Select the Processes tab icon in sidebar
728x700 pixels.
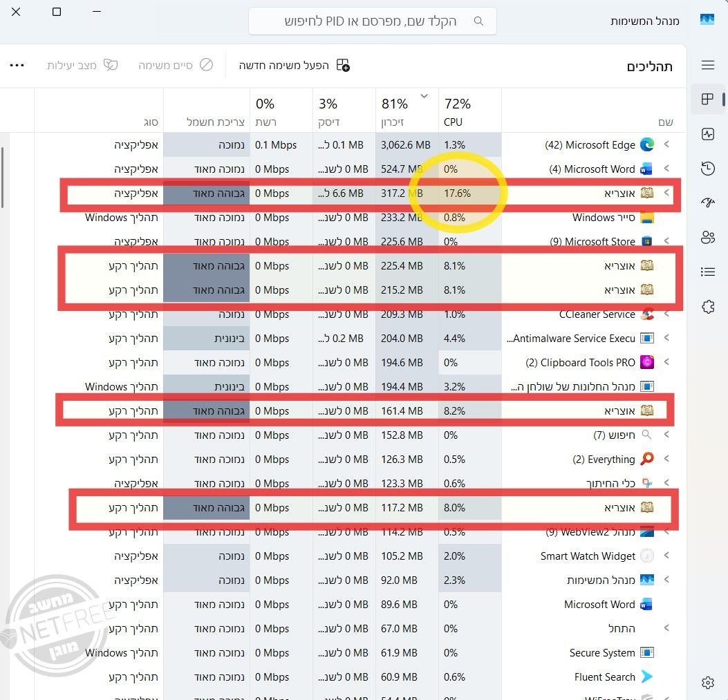click(x=707, y=99)
